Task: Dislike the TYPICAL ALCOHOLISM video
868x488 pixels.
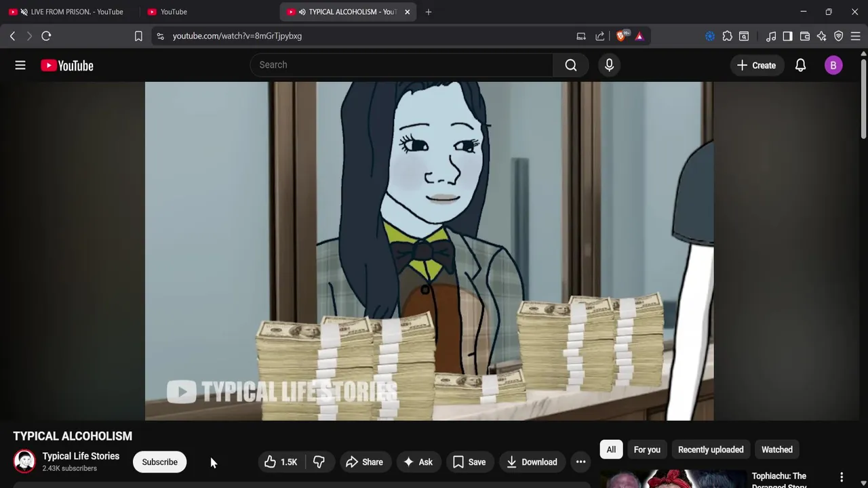Action: (x=319, y=462)
